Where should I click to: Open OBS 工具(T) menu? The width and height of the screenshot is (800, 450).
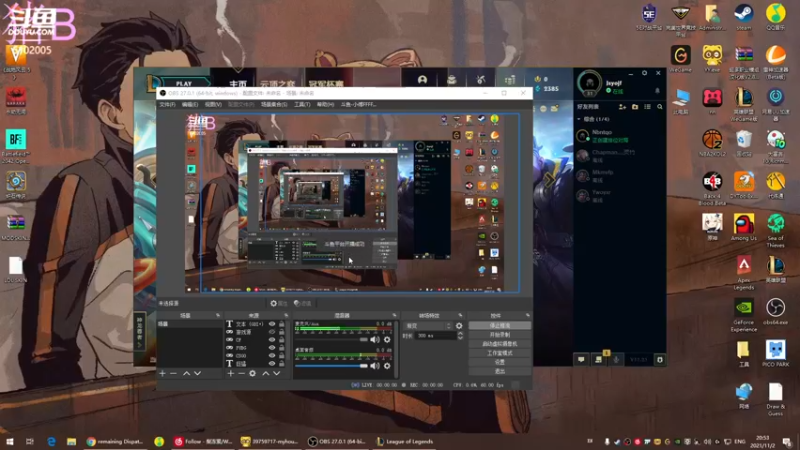coord(302,104)
